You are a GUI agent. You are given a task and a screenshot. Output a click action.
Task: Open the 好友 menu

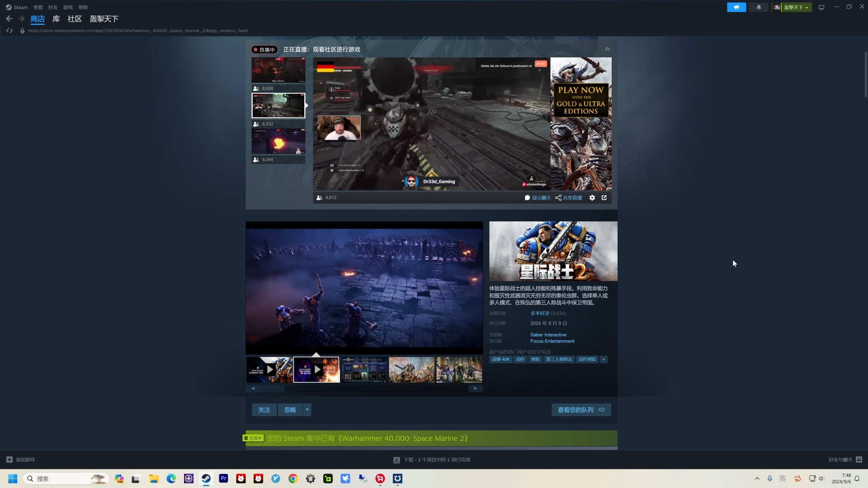coord(53,7)
